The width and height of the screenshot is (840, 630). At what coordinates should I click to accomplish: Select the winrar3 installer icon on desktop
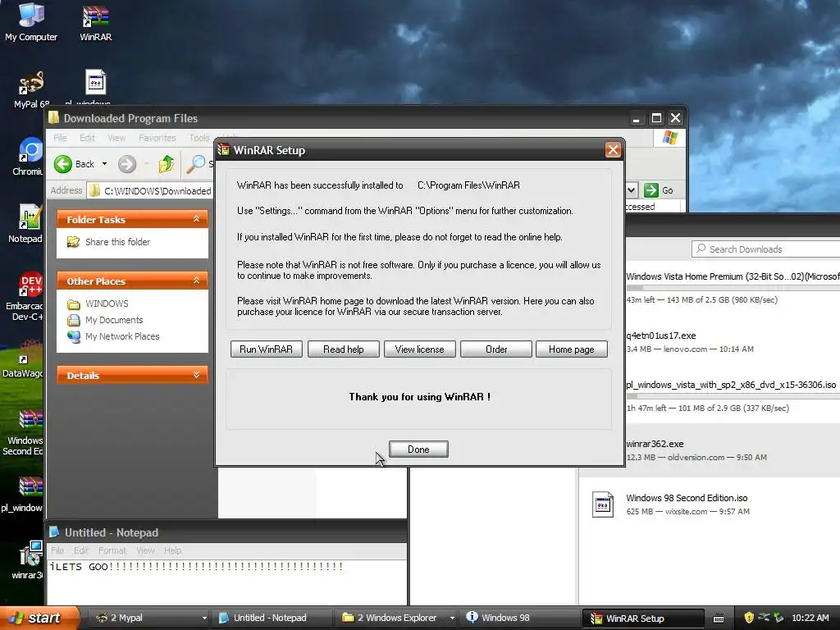(x=30, y=560)
